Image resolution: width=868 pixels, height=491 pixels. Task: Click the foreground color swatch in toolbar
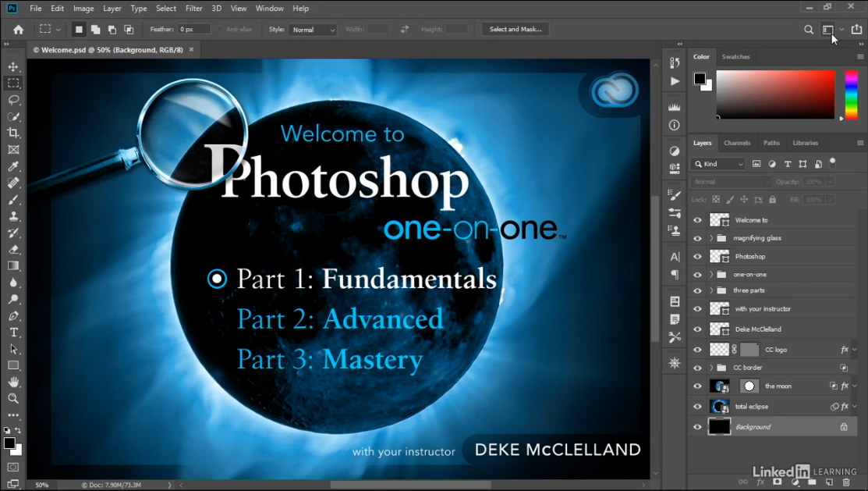click(x=9, y=443)
